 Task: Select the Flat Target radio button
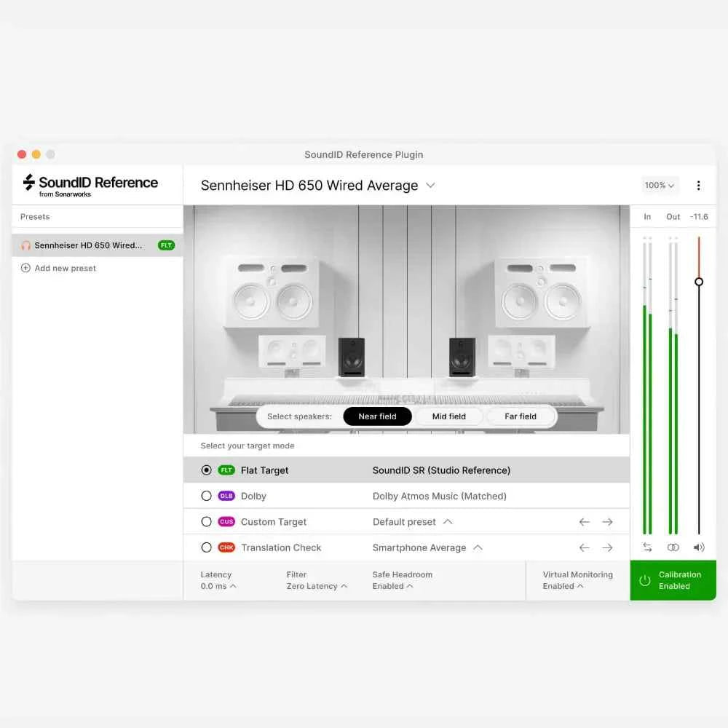[x=206, y=470]
